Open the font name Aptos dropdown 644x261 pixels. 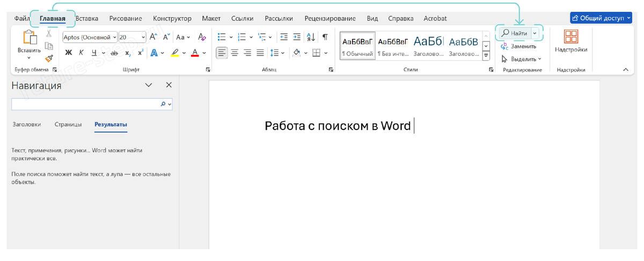tap(114, 37)
